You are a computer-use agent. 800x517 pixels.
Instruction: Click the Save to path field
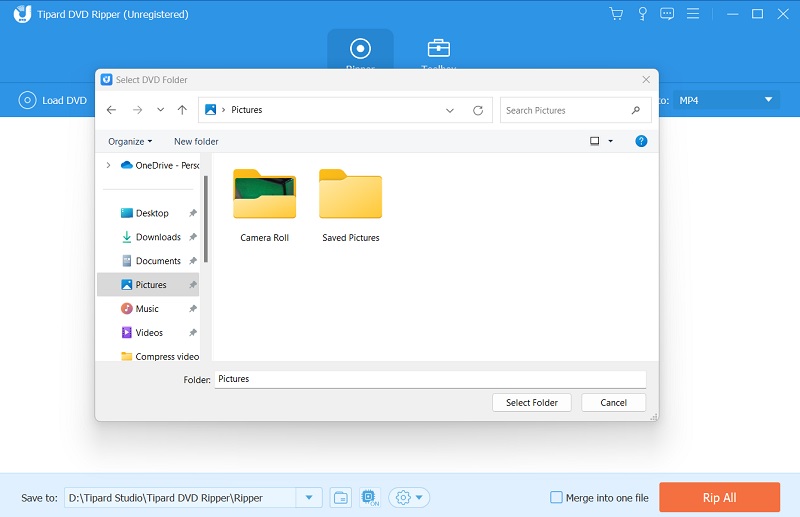(180, 498)
